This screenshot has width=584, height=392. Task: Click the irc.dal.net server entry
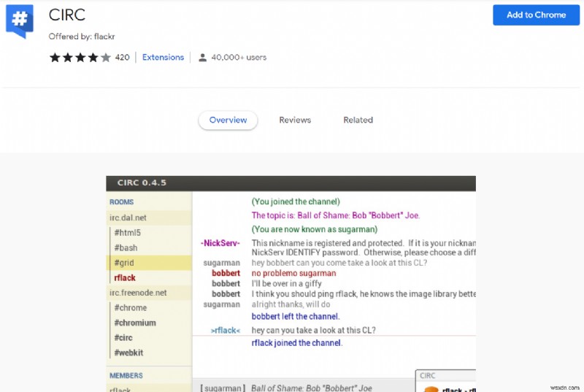point(129,218)
